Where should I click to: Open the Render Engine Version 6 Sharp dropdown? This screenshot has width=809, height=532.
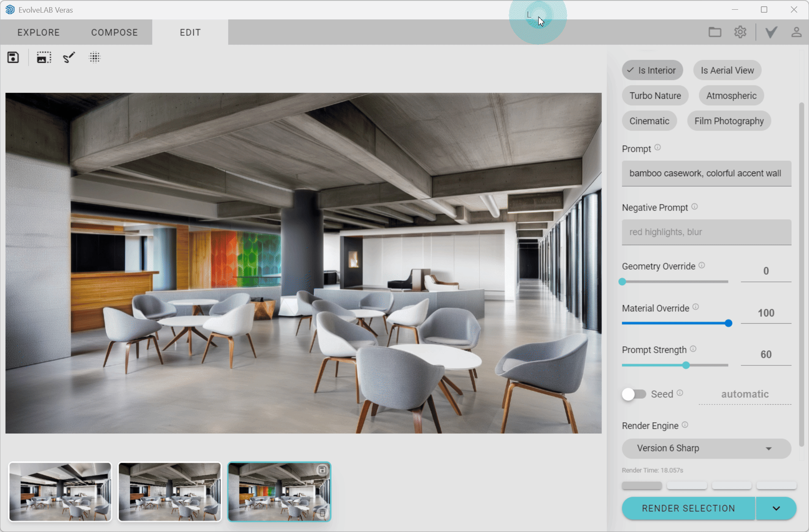point(707,448)
